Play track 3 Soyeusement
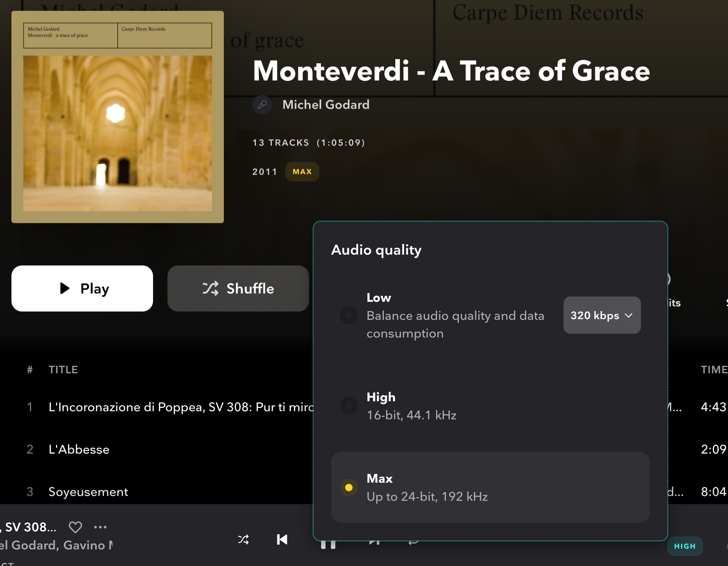 coord(88,492)
